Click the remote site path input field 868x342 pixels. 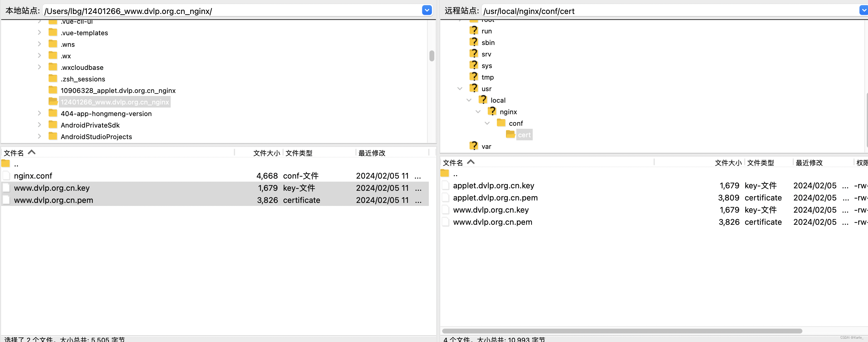tap(671, 11)
